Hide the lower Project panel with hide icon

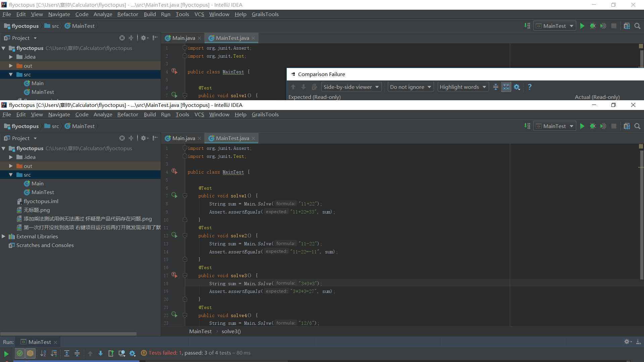pos(155,138)
